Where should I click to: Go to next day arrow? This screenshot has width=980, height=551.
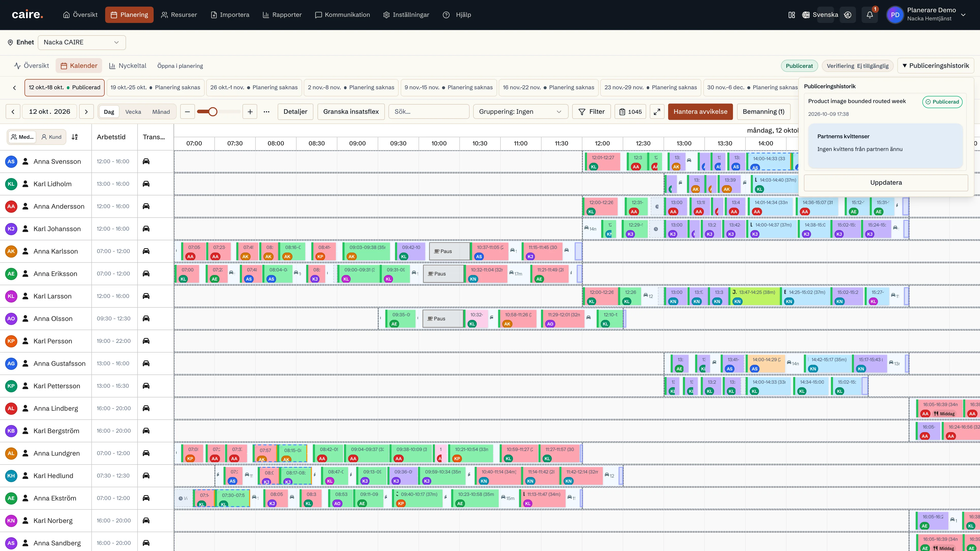pyautogui.click(x=86, y=112)
